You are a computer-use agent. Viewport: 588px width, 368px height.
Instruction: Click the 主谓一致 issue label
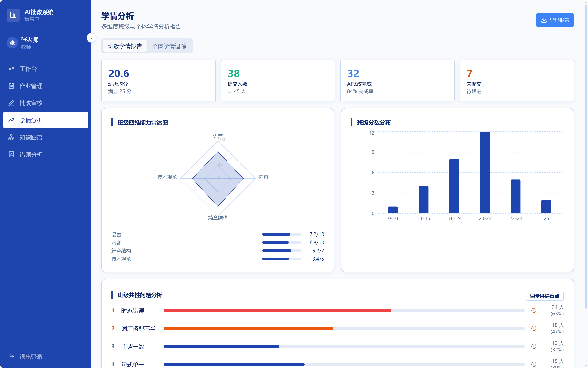click(133, 347)
